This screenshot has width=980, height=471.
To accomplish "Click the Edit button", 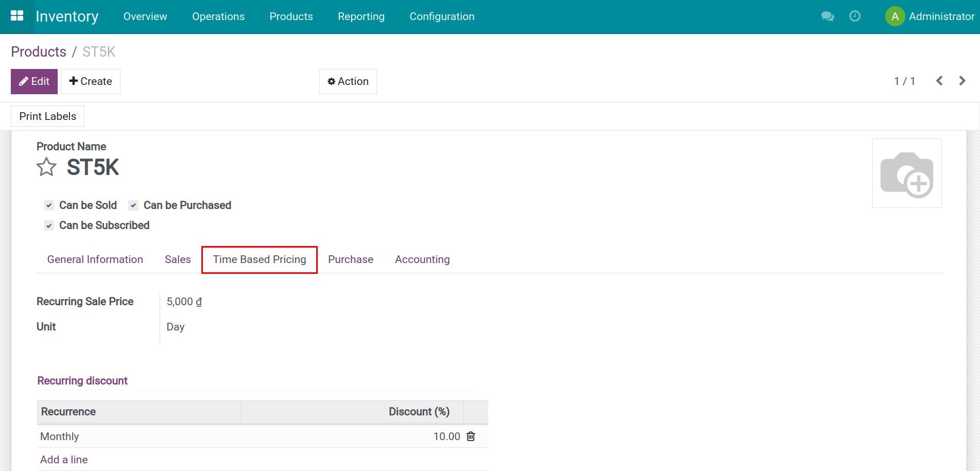I will click(34, 81).
